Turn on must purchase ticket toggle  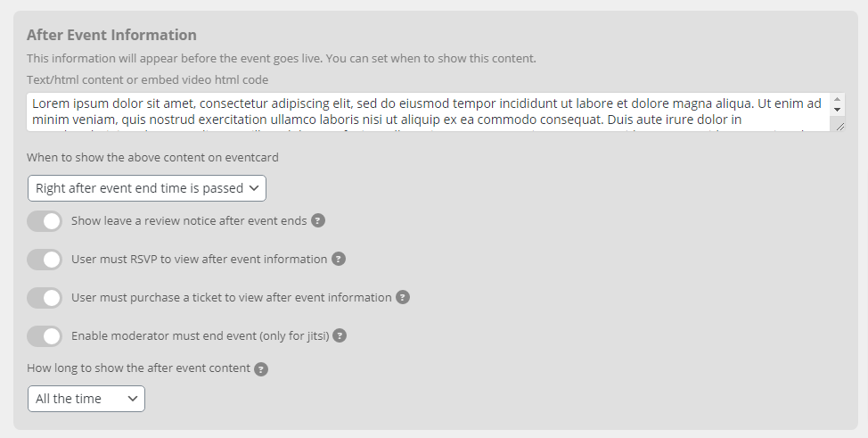point(45,298)
